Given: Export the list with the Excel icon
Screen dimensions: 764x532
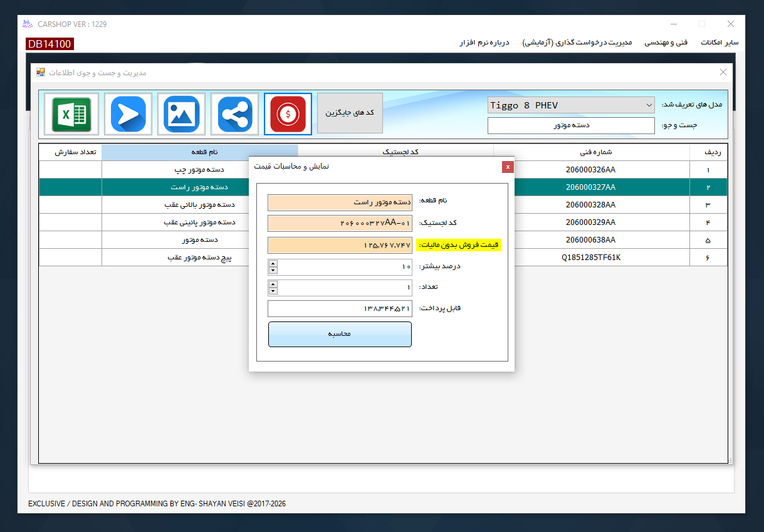Looking at the screenshot, I should point(72,113).
